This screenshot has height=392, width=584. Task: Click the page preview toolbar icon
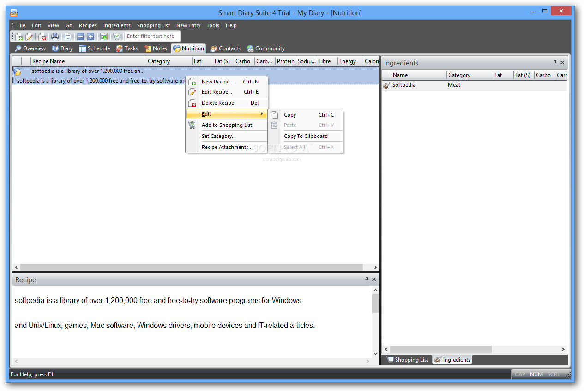tap(68, 36)
